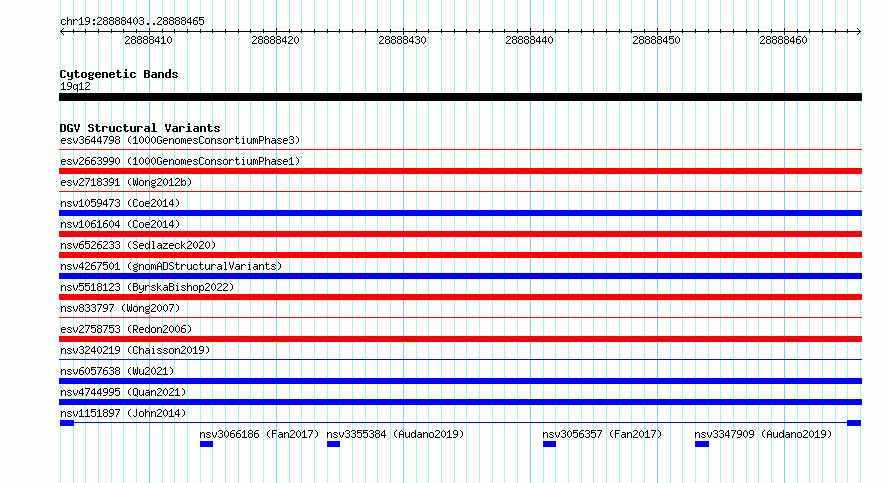
Task: Open variant esv2718391 (Wong2012b)
Action: (x=126, y=182)
